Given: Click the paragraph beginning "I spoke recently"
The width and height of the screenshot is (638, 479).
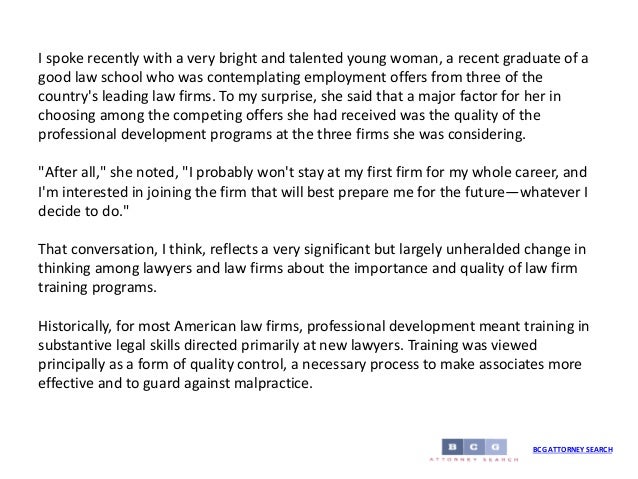Looking at the screenshot, I should click(x=313, y=96).
